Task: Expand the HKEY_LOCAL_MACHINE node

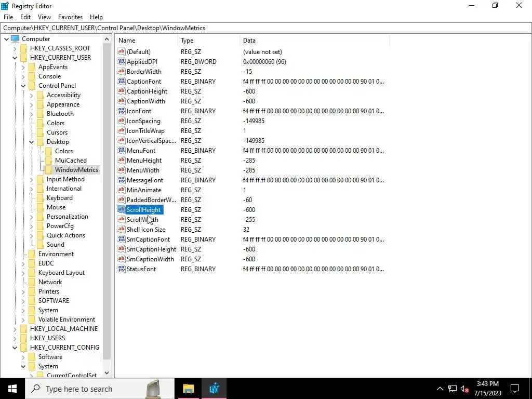Action: tap(15, 329)
